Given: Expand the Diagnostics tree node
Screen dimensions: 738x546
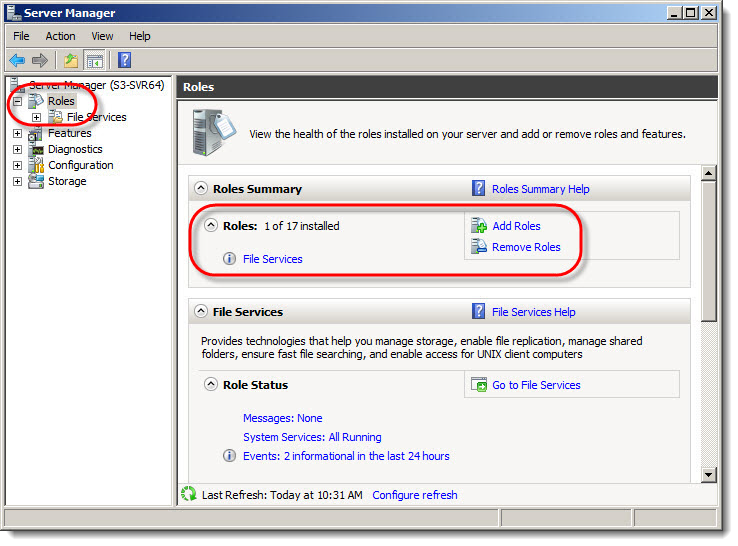Looking at the screenshot, I should (x=17, y=149).
